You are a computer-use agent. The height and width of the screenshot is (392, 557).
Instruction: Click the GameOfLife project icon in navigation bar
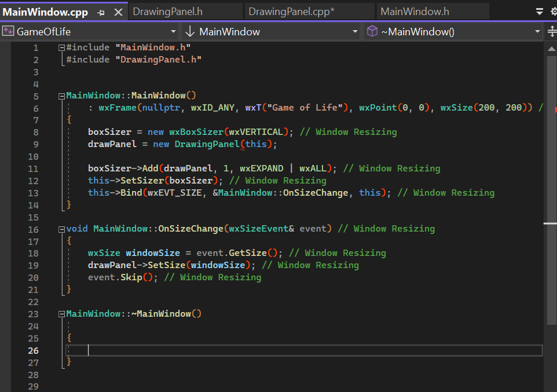point(8,31)
